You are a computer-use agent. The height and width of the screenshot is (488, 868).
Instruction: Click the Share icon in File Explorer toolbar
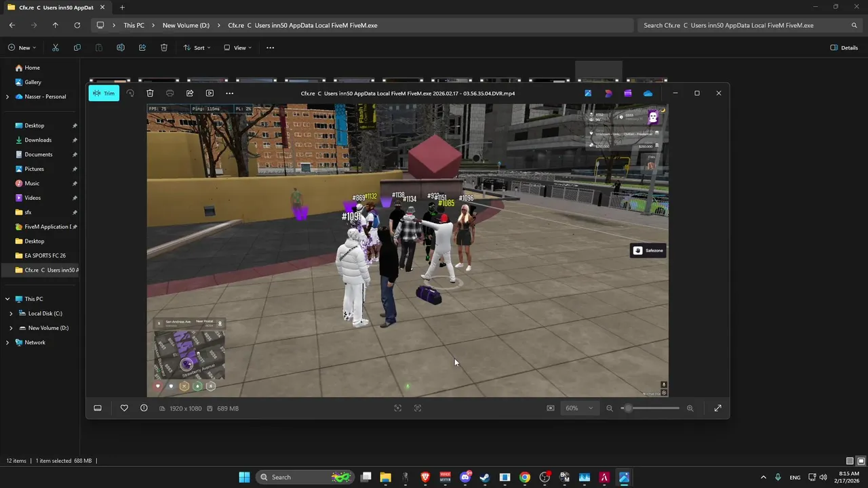pyautogui.click(x=142, y=47)
